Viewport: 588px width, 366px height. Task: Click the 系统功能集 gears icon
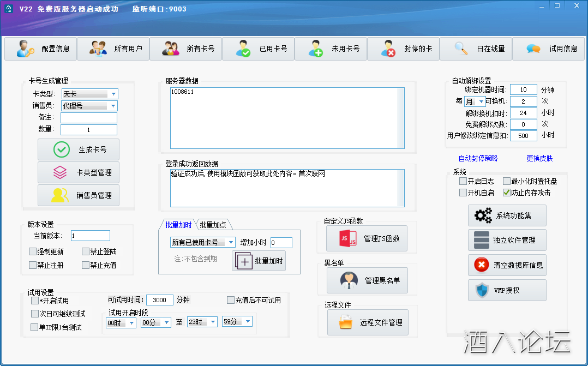pos(483,215)
